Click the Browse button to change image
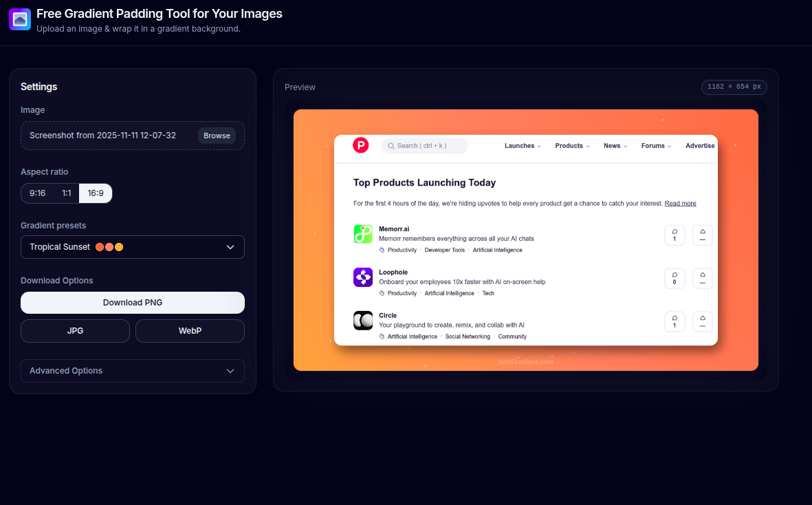 [217, 136]
